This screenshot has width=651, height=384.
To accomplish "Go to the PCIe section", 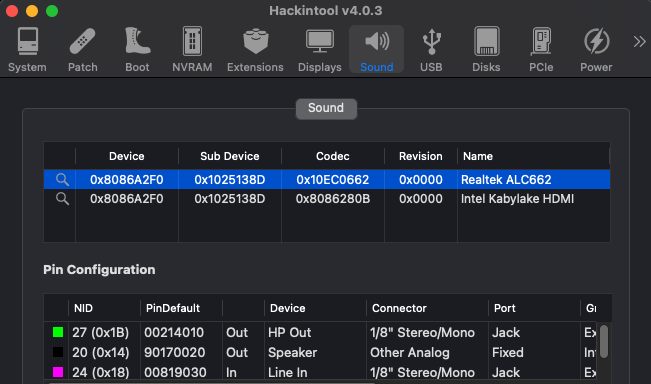I will (541, 50).
